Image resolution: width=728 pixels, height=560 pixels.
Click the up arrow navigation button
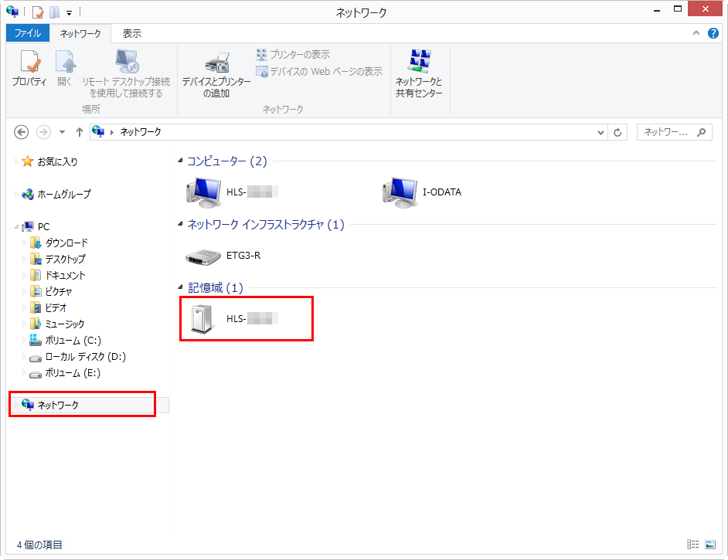79,132
